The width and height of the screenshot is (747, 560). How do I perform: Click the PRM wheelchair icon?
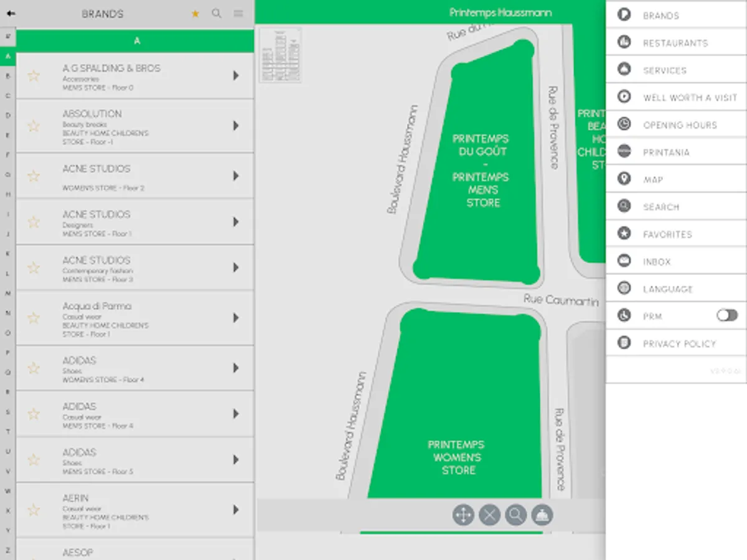(x=624, y=316)
